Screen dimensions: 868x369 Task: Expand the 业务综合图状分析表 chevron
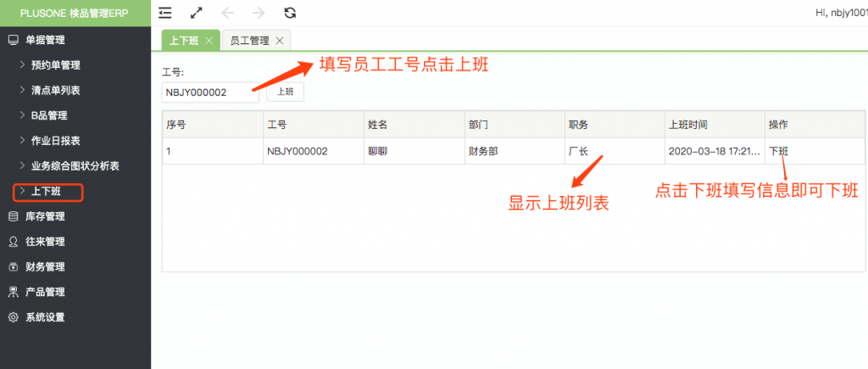point(22,165)
